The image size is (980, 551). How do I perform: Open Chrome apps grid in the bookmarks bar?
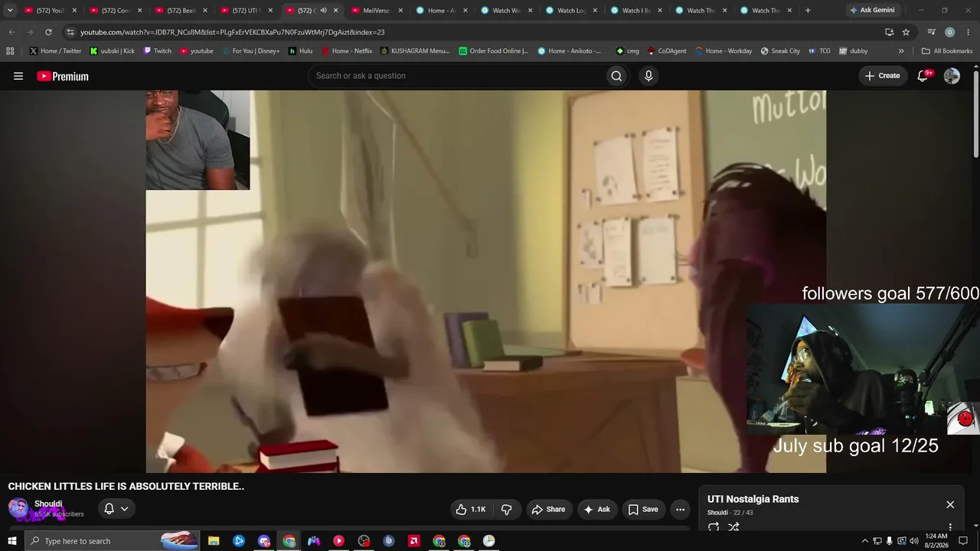click(10, 51)
